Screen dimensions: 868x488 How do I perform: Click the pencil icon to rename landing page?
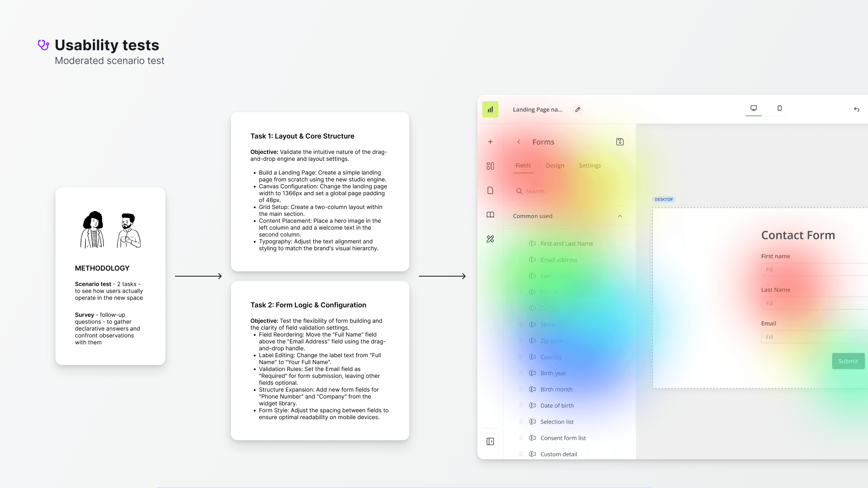578,109
